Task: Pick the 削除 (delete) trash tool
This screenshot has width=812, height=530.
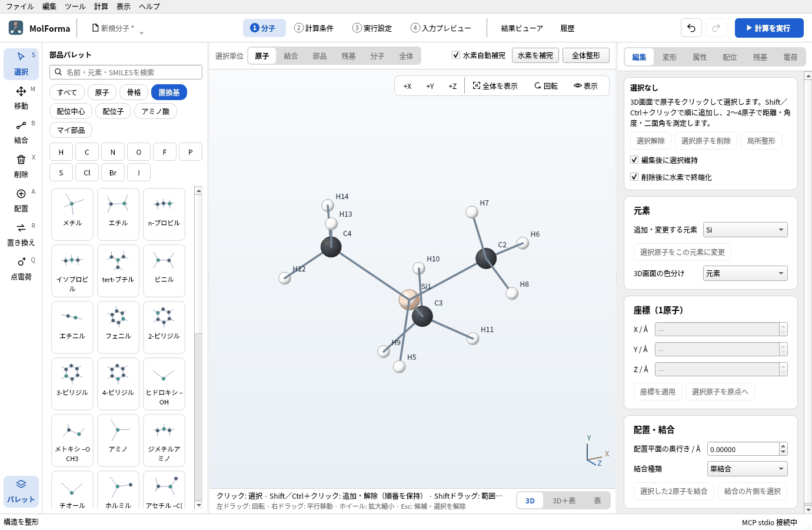Action: [21, 166]
